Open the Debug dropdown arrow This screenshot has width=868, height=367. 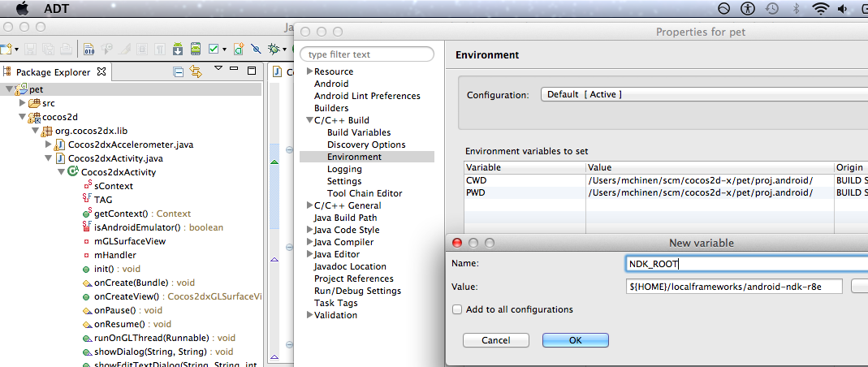click(x=284, y=50)
